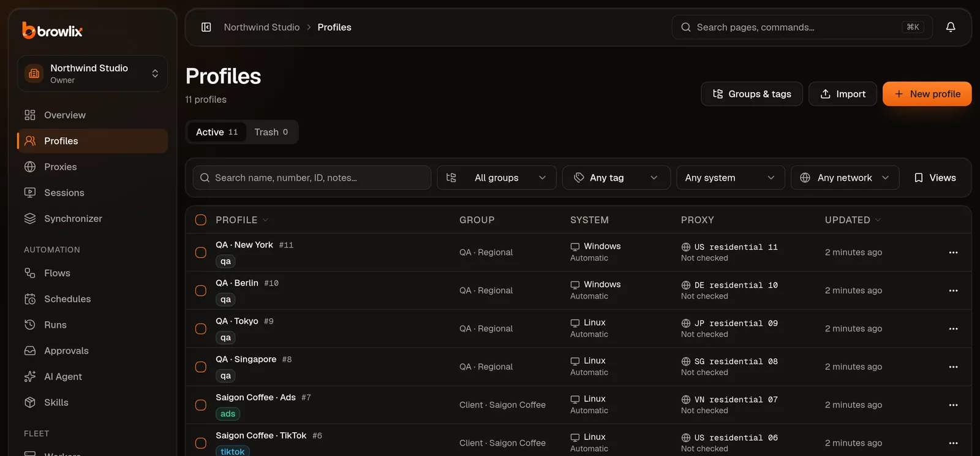Tick the QA · Singapore checkbox
The width and height of the screenshot is (980, 456).
tap(201, 367)
